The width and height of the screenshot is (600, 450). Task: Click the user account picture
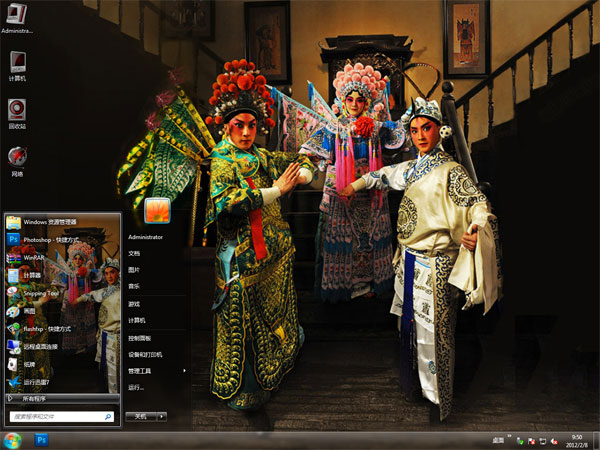pyautogui.click(x=157, y=210)
